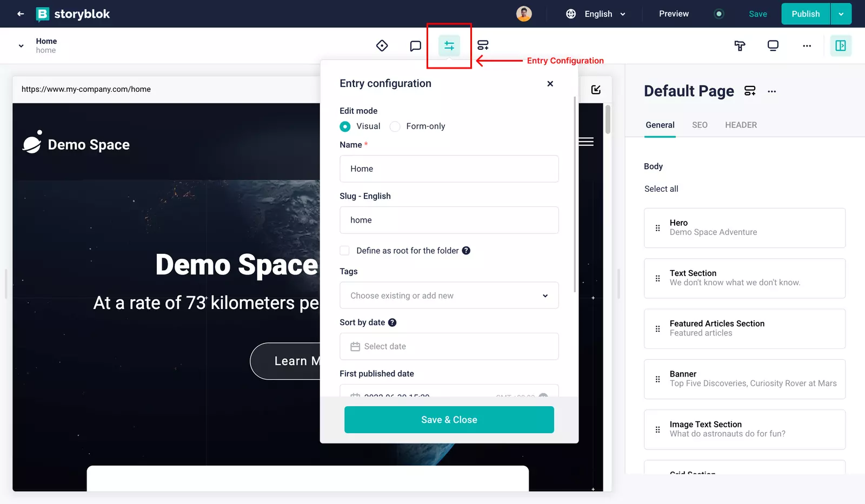Collapse the right sidebar panel icon
The height and width of the screenshot is (504, 865).
click(840, 45)
